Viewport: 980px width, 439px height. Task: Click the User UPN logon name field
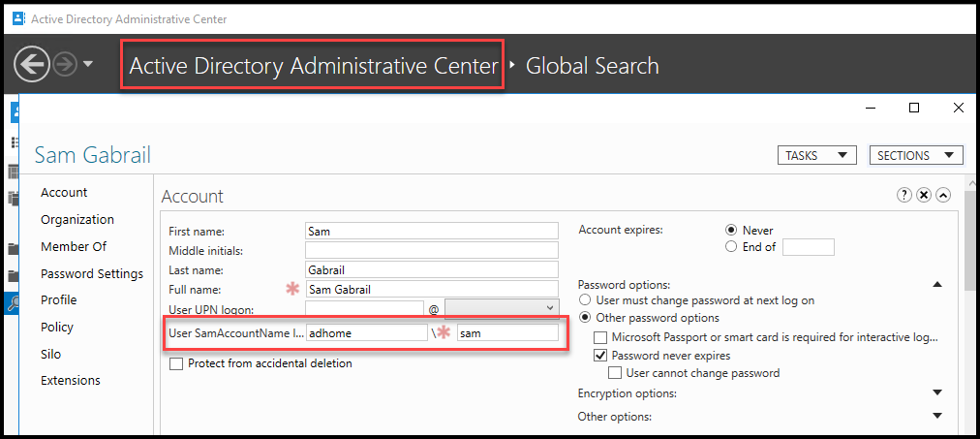point(365,308)
